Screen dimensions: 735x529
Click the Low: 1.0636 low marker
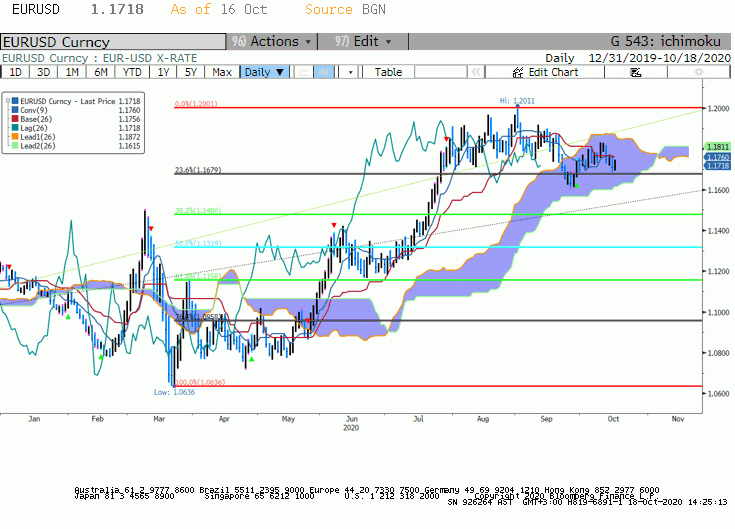[x=174, y=392]
